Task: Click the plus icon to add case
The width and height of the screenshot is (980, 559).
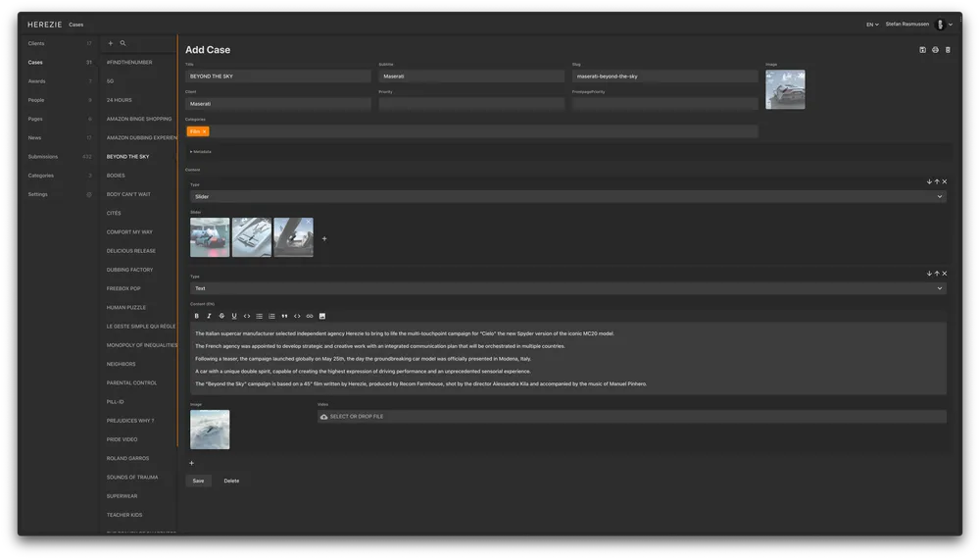Action: 111,43
